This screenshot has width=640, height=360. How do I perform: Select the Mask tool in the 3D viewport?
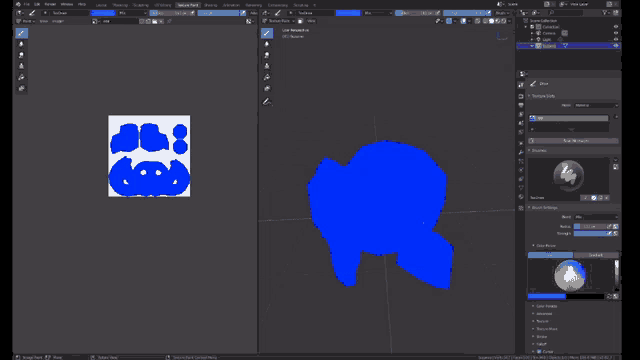pos(267,88)
